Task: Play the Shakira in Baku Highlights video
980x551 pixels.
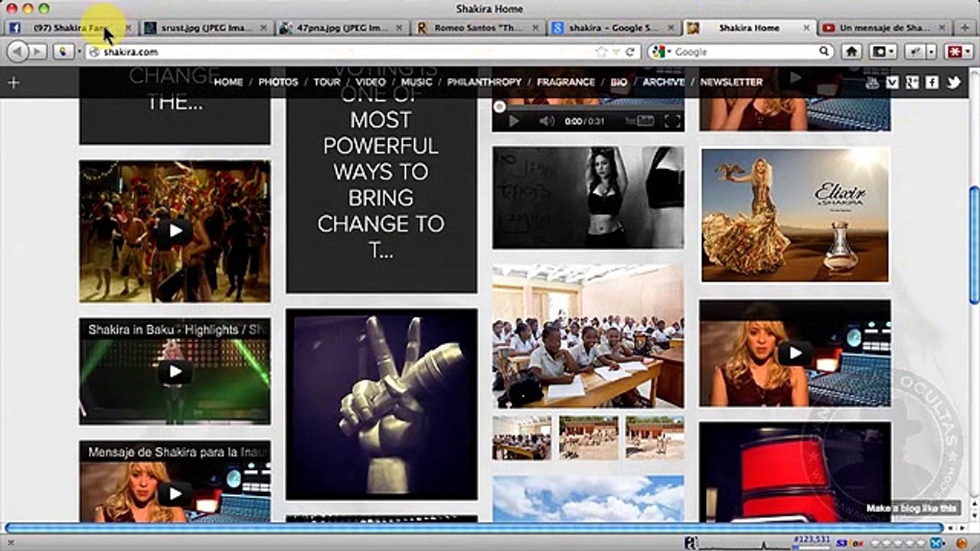Action: click(x=175, y=372)
